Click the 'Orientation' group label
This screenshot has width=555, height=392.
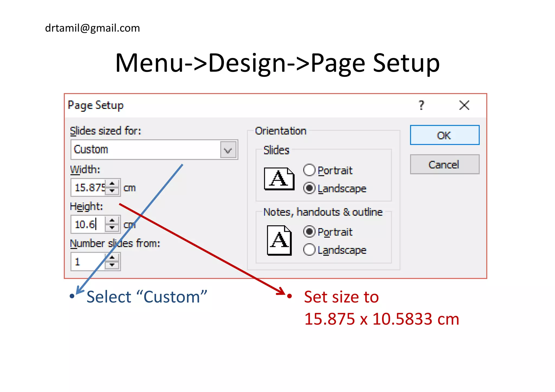coord(280,131)
